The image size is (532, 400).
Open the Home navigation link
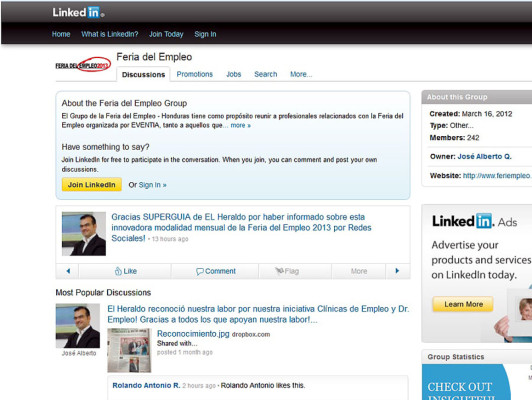click(61, 34)
